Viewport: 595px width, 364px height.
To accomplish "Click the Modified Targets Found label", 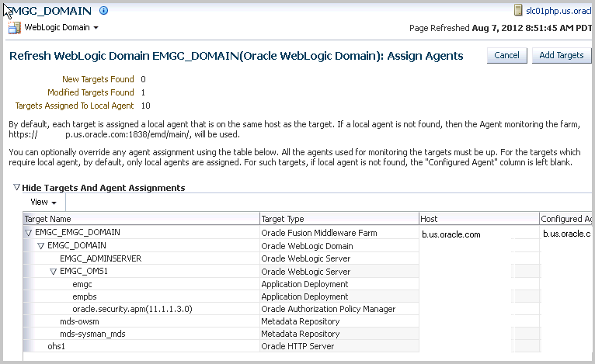I will tap(91, 92).
